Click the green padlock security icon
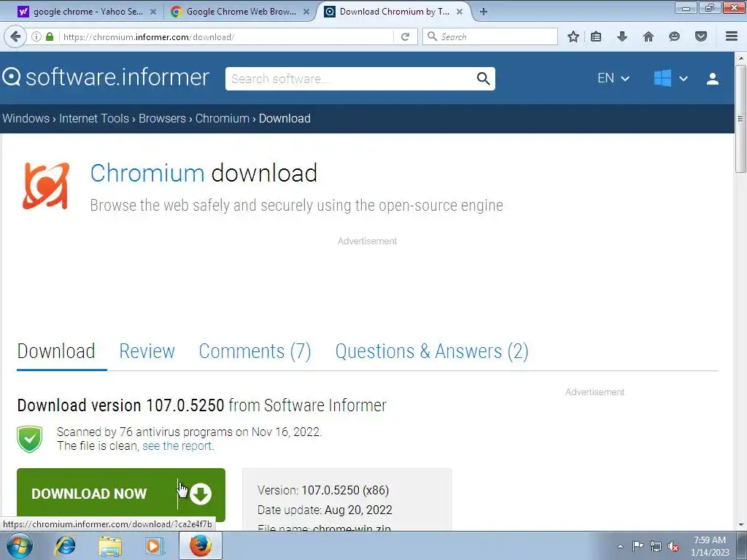This screenshot has width=747, height=560. [x=50, y=36]
